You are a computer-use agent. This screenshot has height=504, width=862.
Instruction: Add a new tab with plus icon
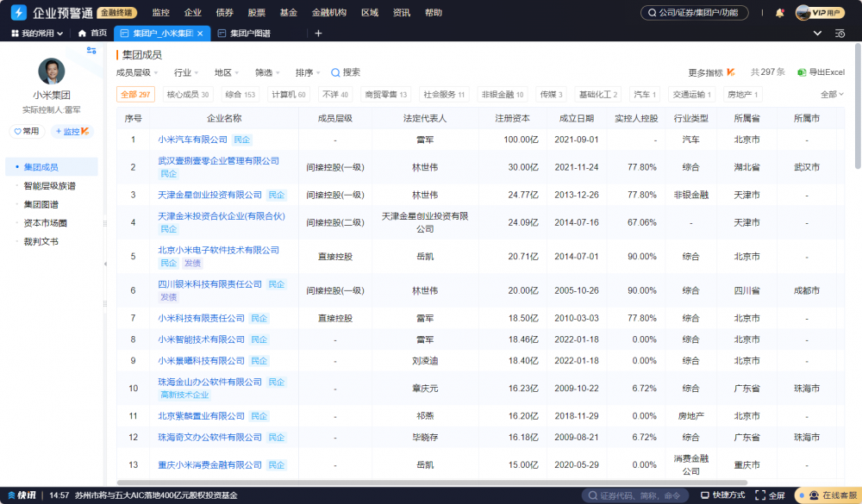(318, 34)
